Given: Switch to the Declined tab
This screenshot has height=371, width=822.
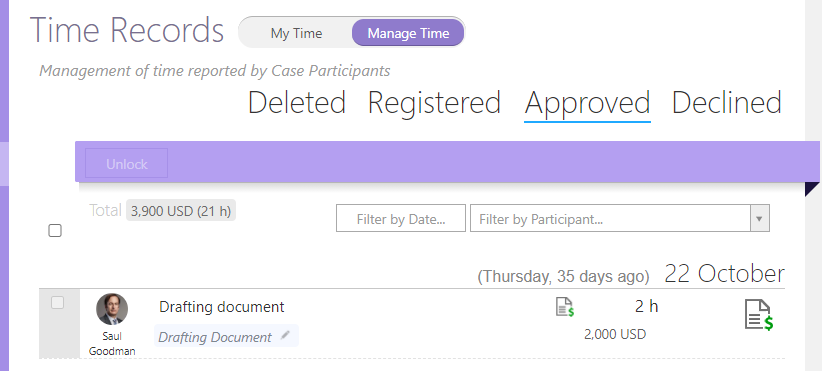Looking at the screenshot, I should coord(727,102).
